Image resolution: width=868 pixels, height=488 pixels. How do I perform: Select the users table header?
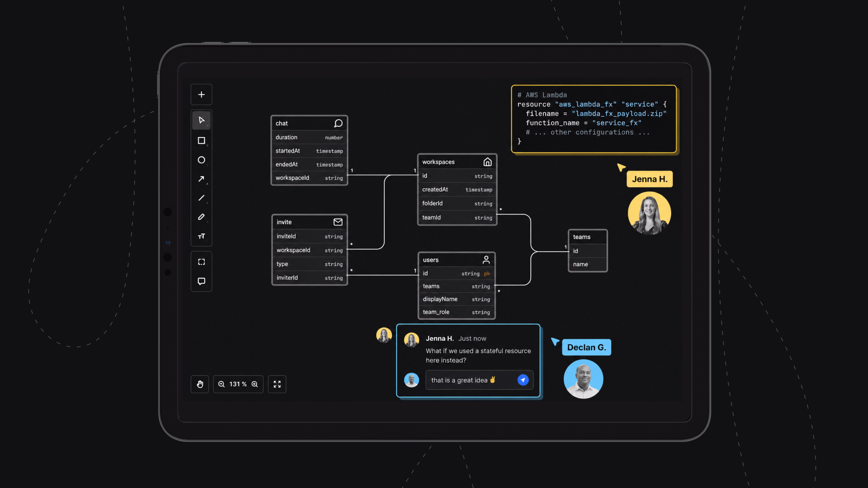point(457,260)
